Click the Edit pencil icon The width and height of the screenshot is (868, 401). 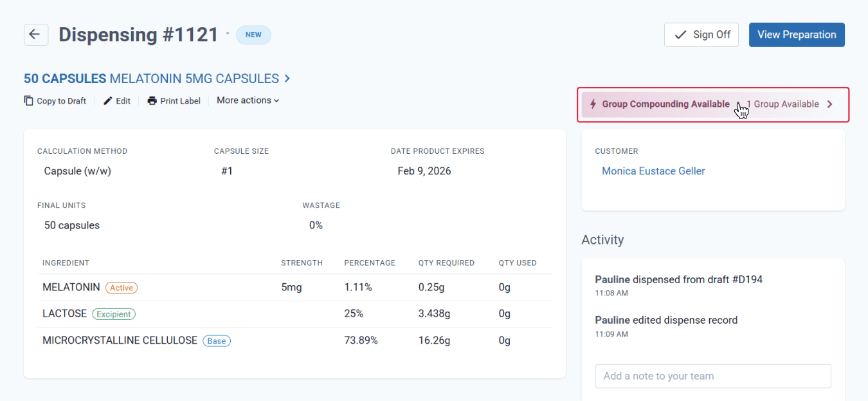pyautogui.click(x=108, y=100)
